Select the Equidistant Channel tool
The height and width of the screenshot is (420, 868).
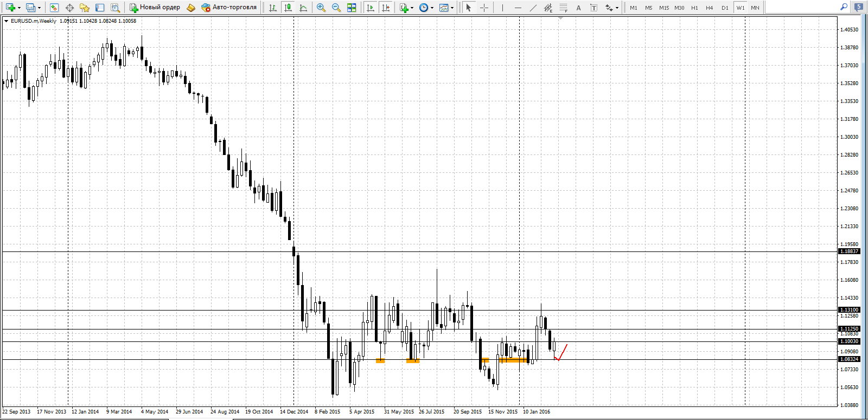(x=548, y=8)
